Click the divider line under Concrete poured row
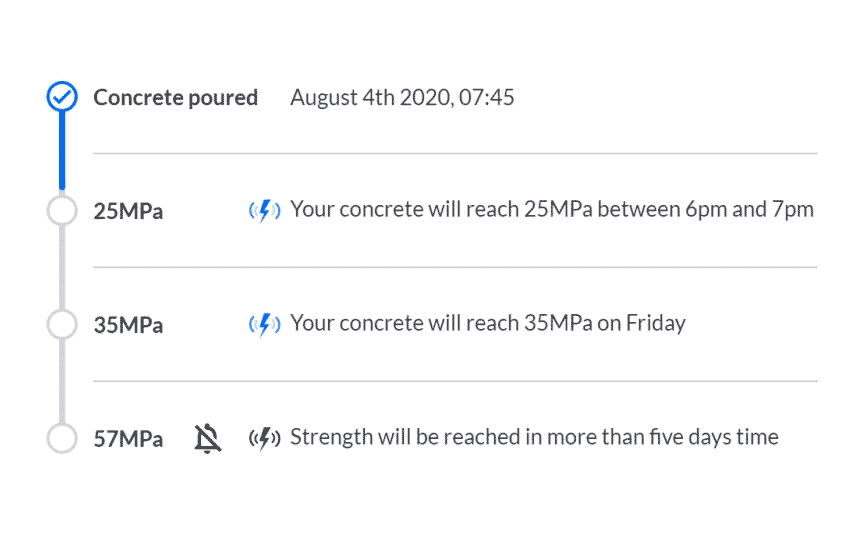 coord(455,153)
